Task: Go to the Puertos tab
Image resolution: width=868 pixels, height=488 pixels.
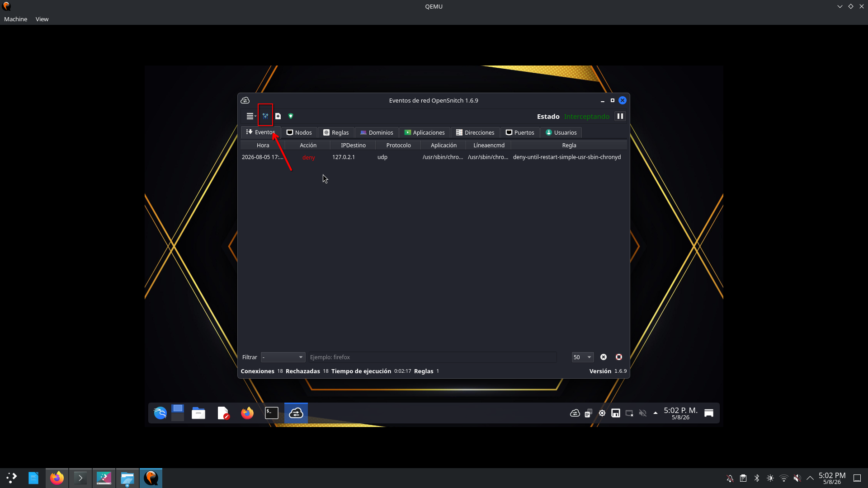Action: (520, 132)
